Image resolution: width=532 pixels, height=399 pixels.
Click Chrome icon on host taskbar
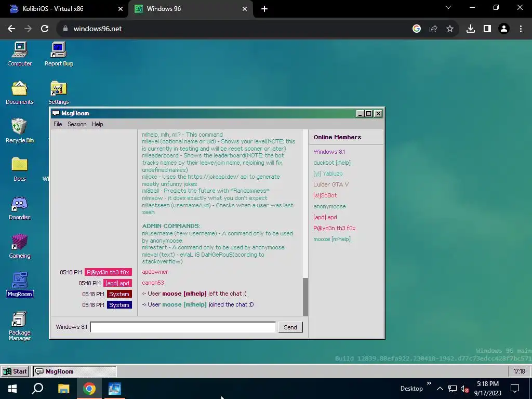point(89,389)
